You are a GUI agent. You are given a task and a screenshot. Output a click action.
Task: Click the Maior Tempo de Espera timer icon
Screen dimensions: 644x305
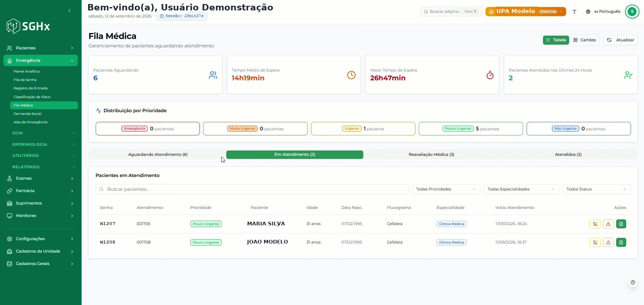point(490,75)
